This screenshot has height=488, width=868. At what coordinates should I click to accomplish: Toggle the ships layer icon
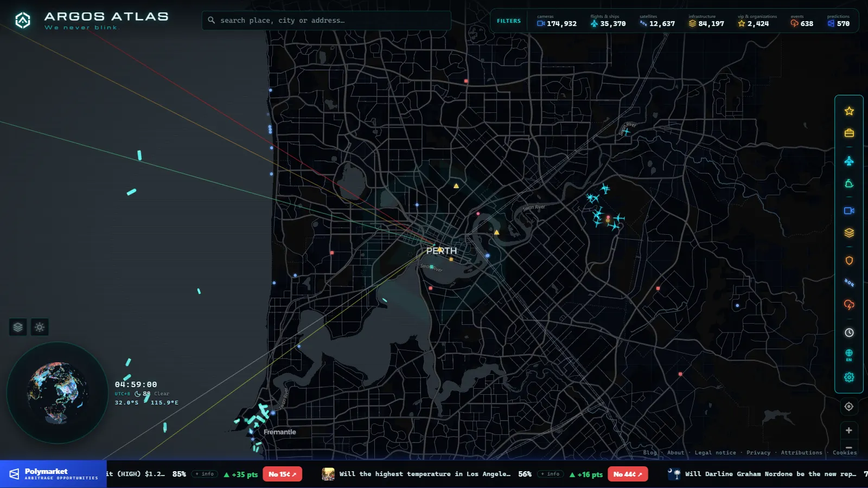click(849, 184)
